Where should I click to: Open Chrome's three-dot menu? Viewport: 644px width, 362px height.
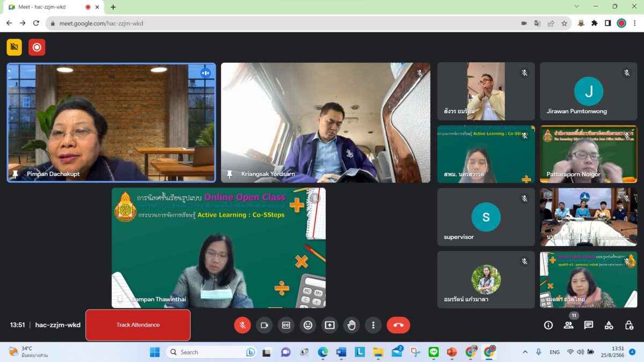[635, 23]
